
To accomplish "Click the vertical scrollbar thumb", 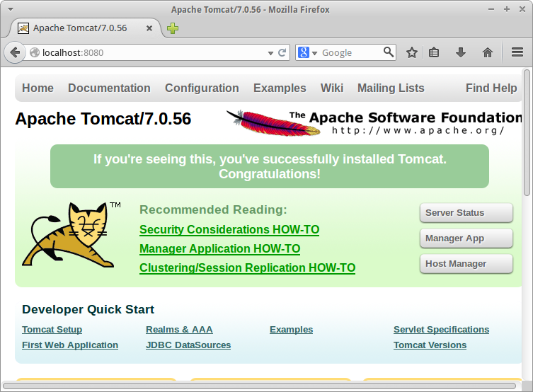I will pyautogui.click(x=527, y=132).
